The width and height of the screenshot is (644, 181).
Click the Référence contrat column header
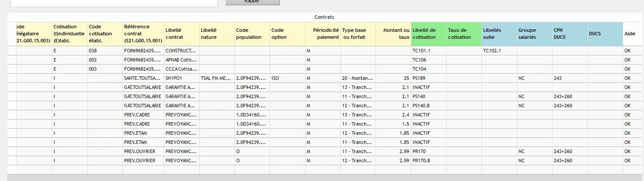[x=142, y=34]
